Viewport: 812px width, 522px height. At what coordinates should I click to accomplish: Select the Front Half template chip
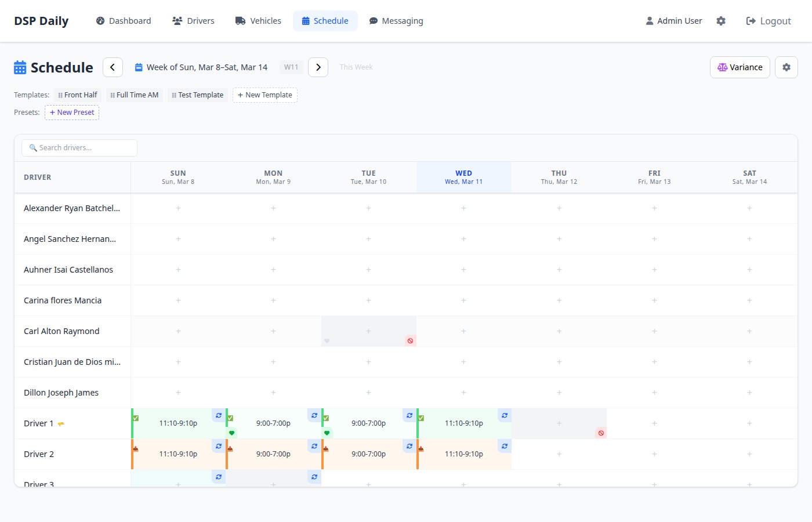click(x=78, y=95)
